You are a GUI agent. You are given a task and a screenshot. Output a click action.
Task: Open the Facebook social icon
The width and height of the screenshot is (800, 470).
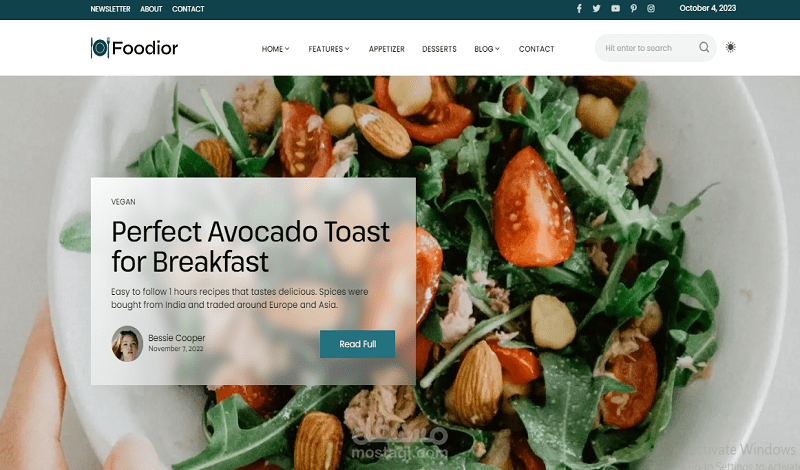[x=579, y=9]
